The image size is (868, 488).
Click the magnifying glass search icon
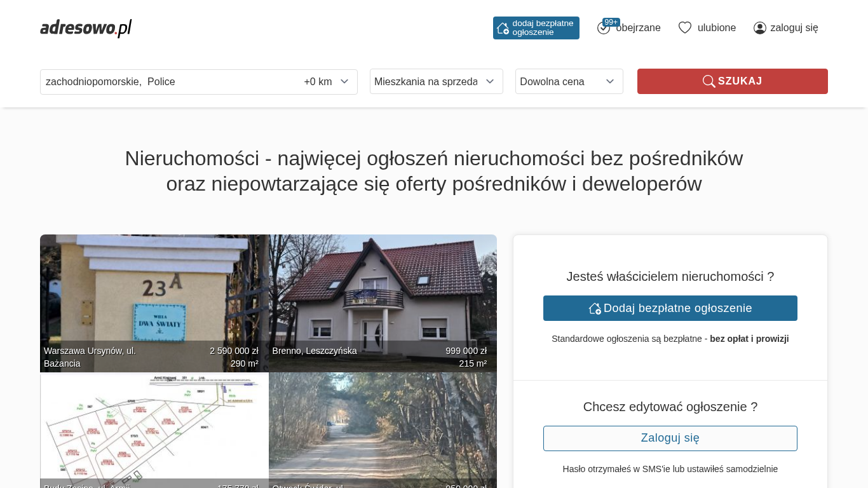(709, 81)
